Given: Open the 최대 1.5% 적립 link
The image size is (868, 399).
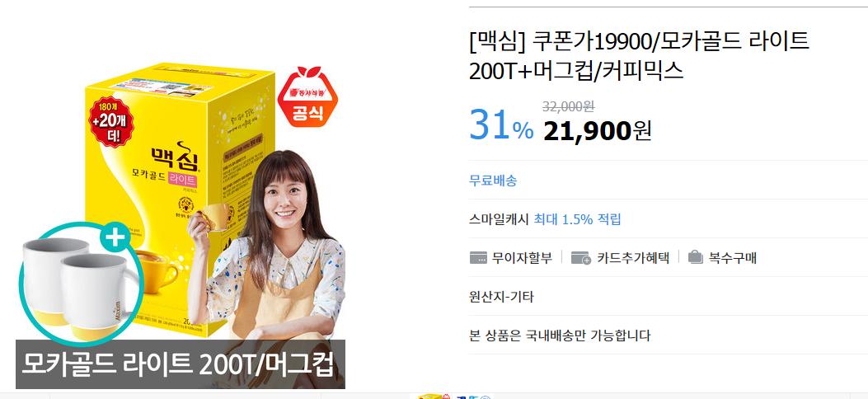Looking at the screenshot, I should [x=577, y=219].
